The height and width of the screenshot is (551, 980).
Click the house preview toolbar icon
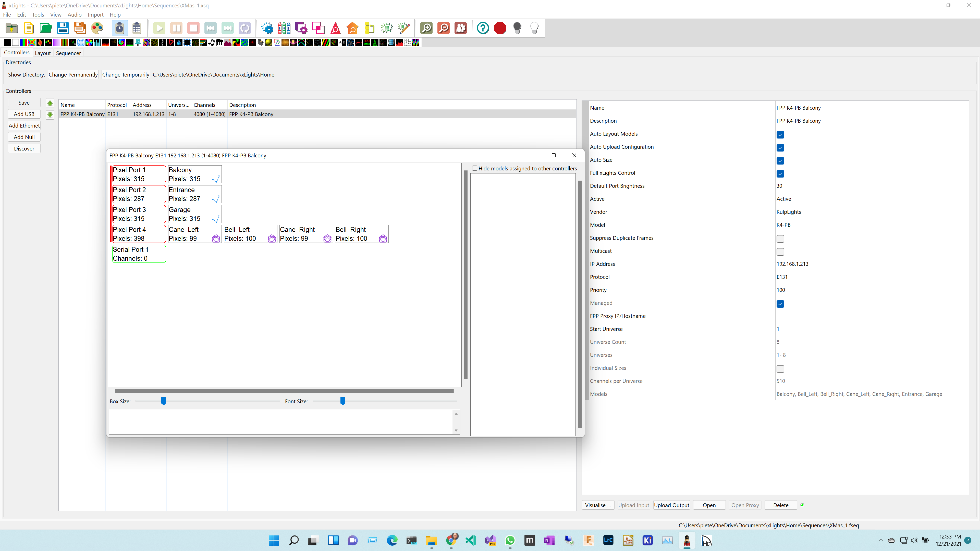tap(352, 28)
